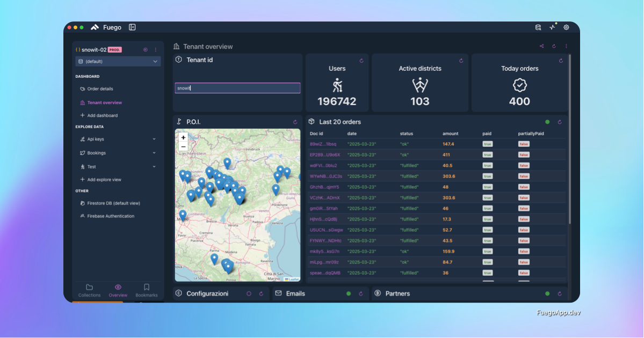
Task: Toggle the Partners green status indicator
Action: 548,293
